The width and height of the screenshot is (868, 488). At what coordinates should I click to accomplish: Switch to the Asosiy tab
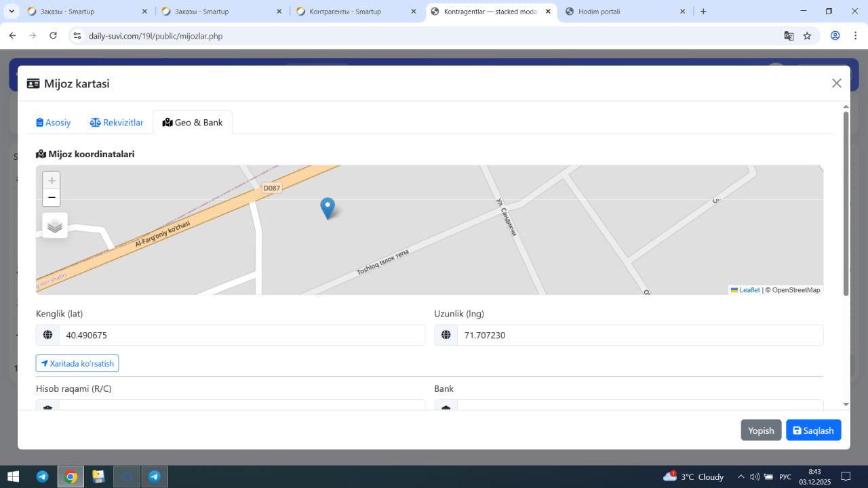54,123
